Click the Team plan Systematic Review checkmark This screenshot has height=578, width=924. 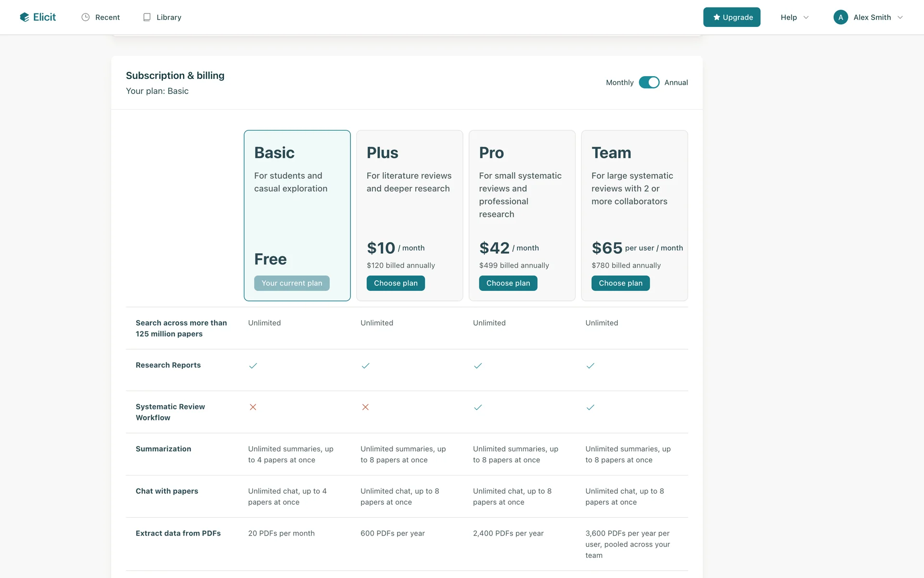[590, 407]
